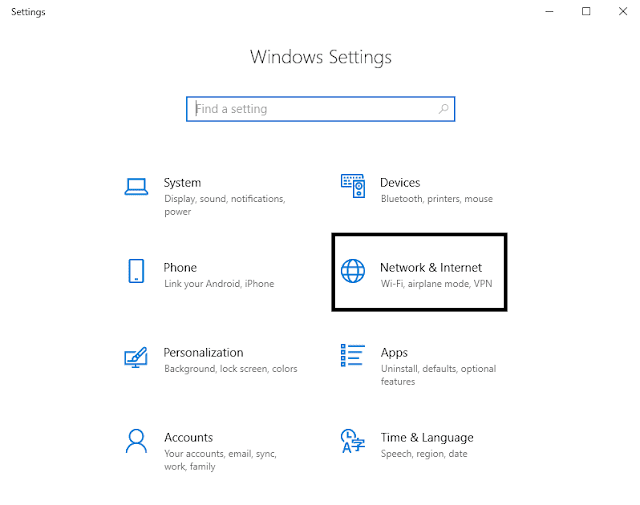
Task: Open Personalization paintbrush icon
Action: tap(136, 357)
